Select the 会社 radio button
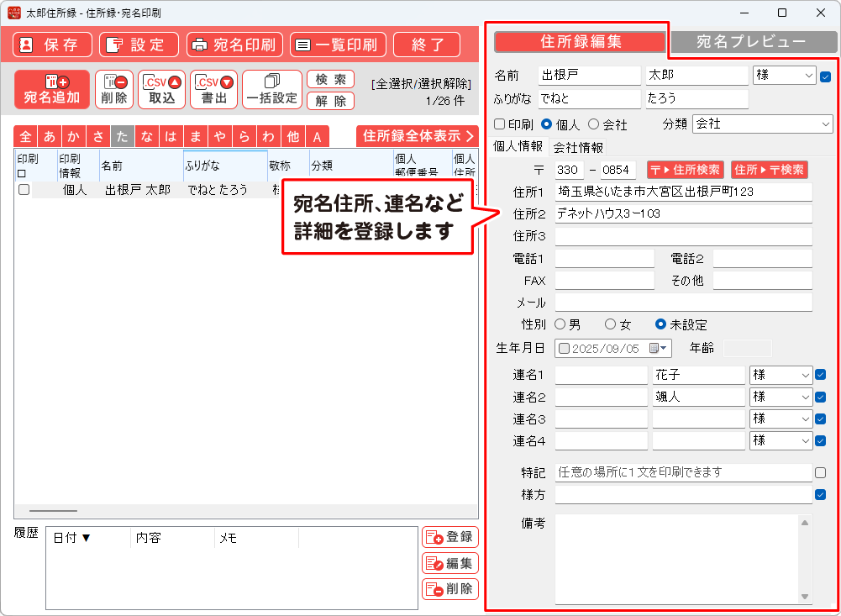 click(593, 124)
